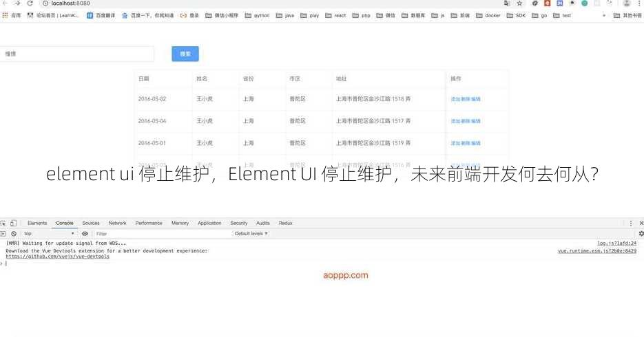Reload the localhost:8080 page
Image resolution: width=644 pixels, height=337 pixels.
tap(30, 3)
